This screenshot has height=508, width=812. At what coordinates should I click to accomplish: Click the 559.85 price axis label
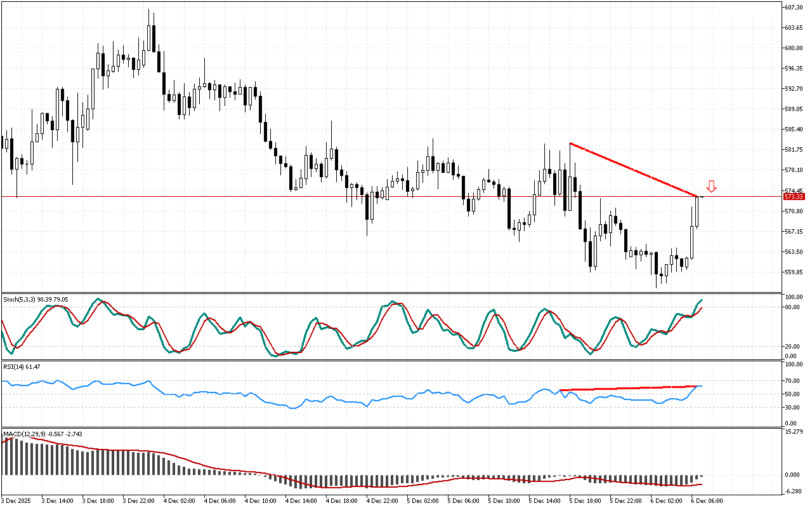794,272
